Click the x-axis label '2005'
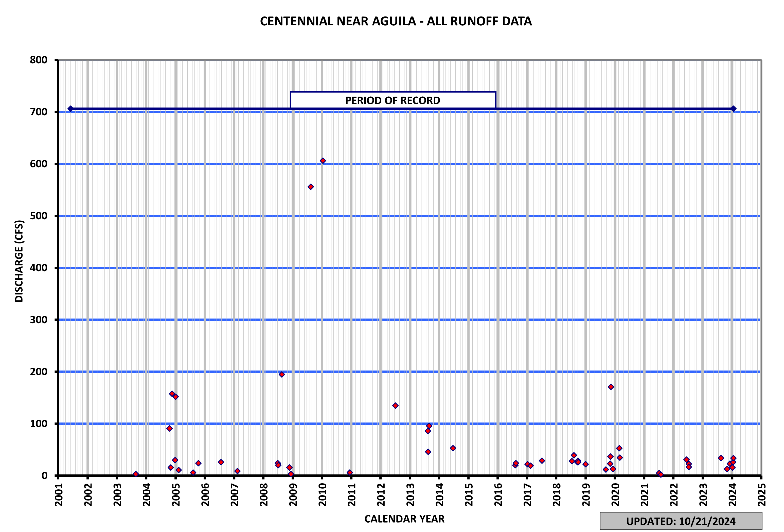The height and width of the screenshot is (532, 784). [176, 494]
